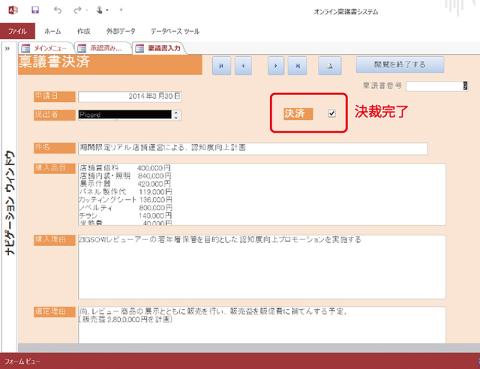Click the 決済 orange label
This screenshot has height=369, width=480.
(298, 114)
